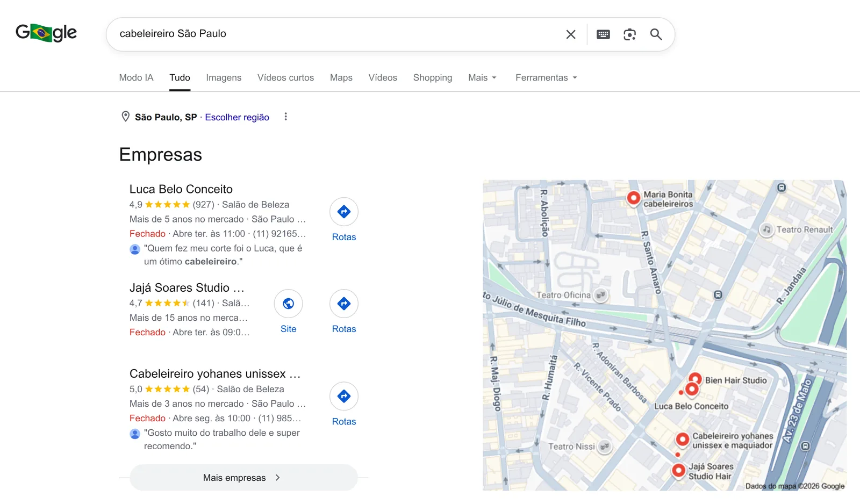The width and height of the screenshot is (860, 504).
Task: Start a search by image with the camera icon
Action: (629, 34)
